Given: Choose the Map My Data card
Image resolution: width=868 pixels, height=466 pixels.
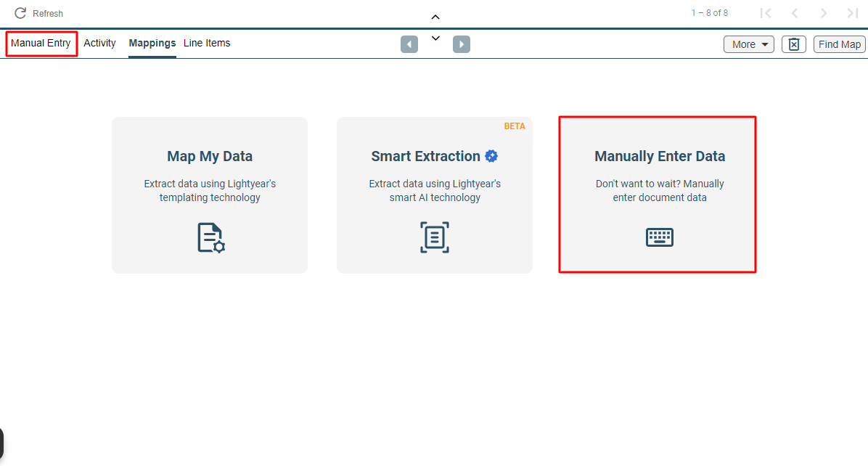Looking at the screenshot, I should 210,195.
